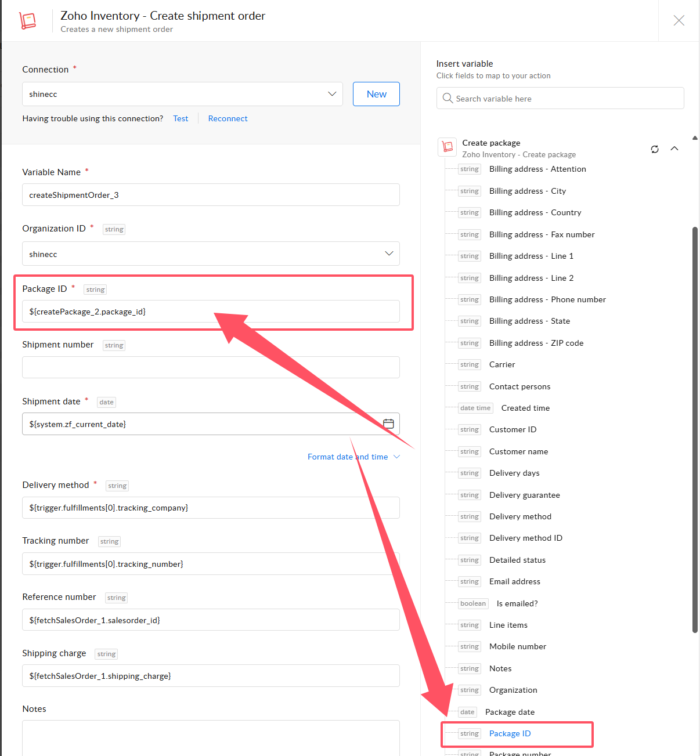Select the Created time variable

click(525, 408)
